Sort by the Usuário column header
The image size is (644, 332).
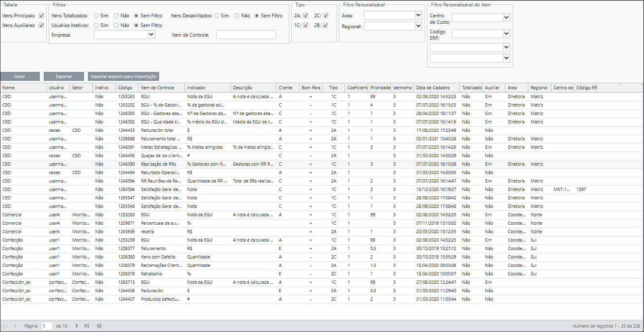pyautogui.click(x=58, y=88)
